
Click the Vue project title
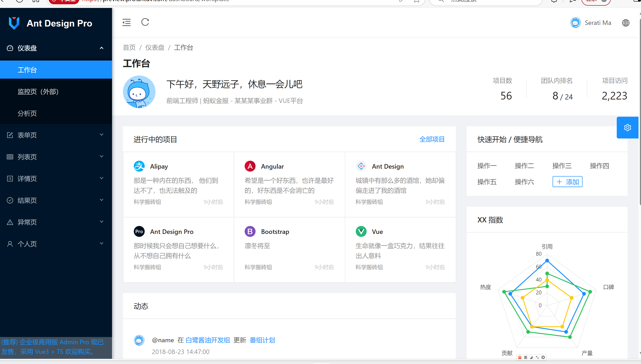(x=377, y=232)
